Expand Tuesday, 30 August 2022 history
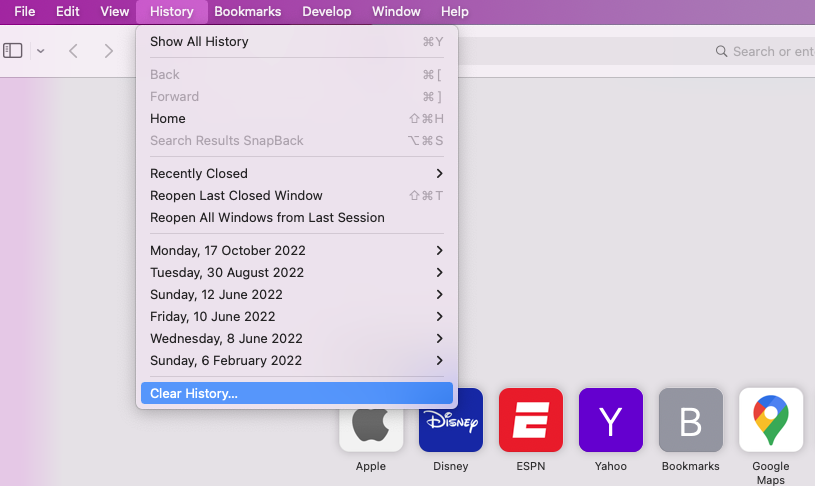Viewport: 815px width, 486px height. pos(297,272)
